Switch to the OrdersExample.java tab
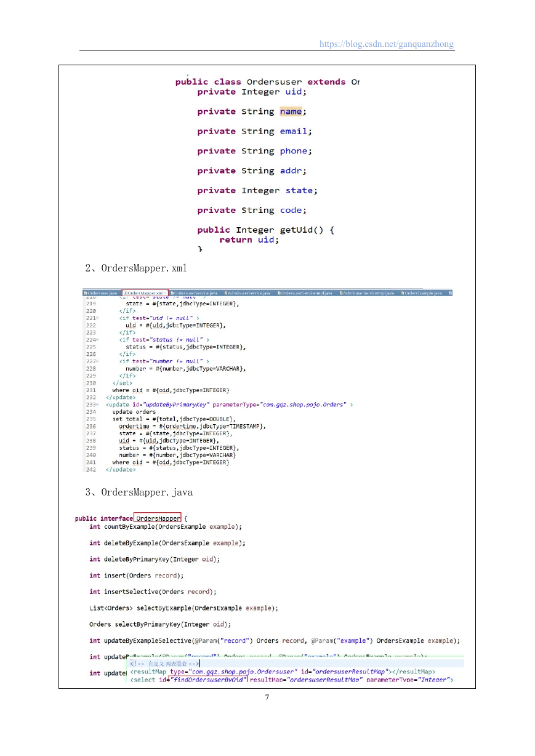535x756 pixels. click(422, 294)
